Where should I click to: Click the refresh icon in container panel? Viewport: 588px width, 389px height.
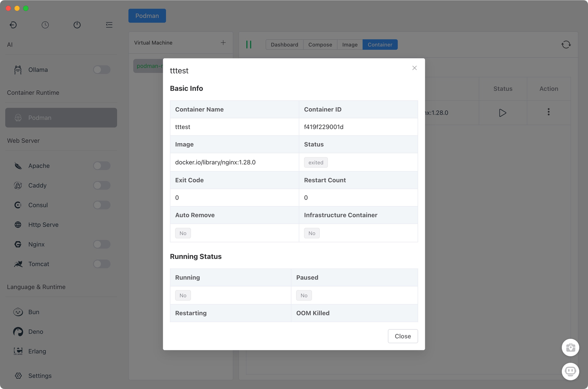[566, 44]
